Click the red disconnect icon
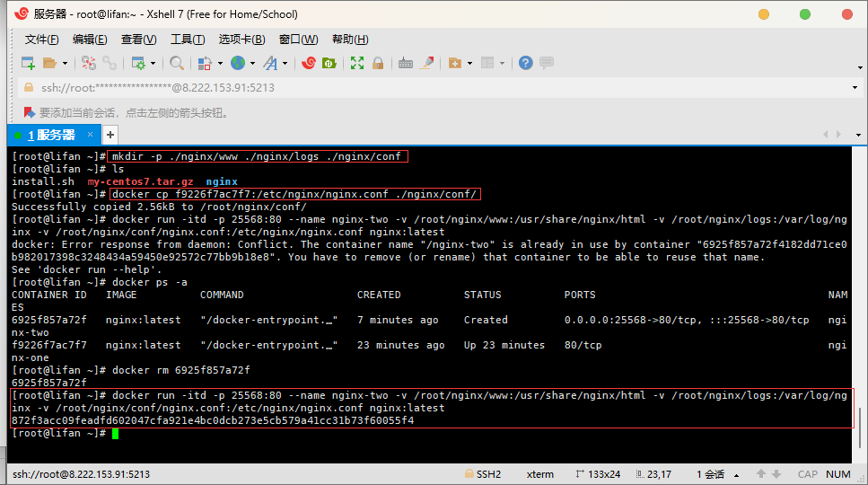Image resolution: width=868 pixels, height=485 pixels. (88, 63)
